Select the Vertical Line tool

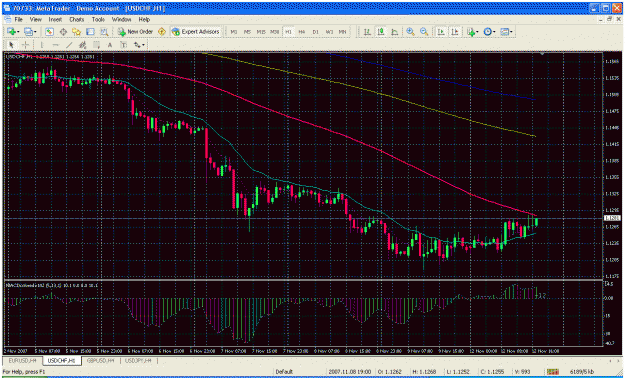(41, 45)
